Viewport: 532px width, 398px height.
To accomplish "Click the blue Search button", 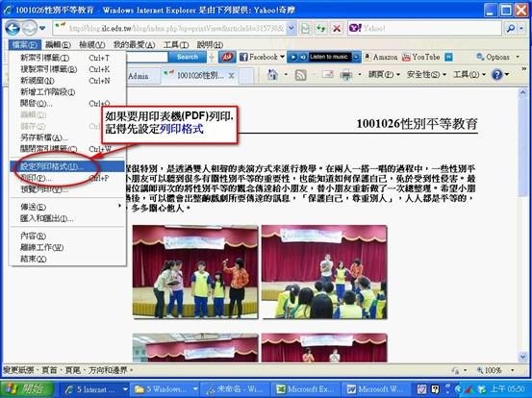I will (x=188, y=57).
